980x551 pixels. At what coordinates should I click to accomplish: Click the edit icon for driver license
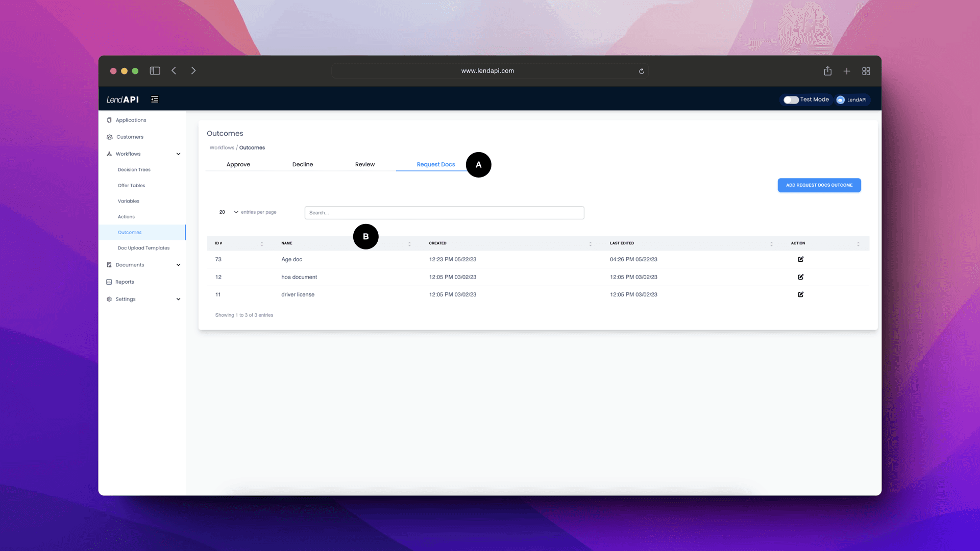801,294
